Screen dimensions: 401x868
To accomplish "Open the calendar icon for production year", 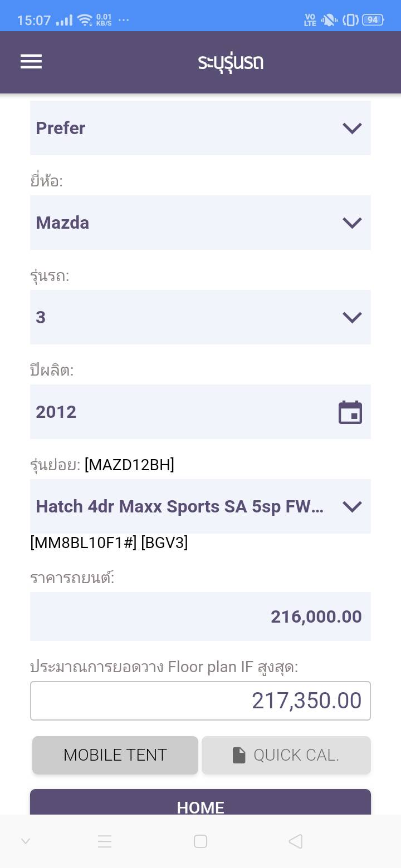I will point(350,412).
